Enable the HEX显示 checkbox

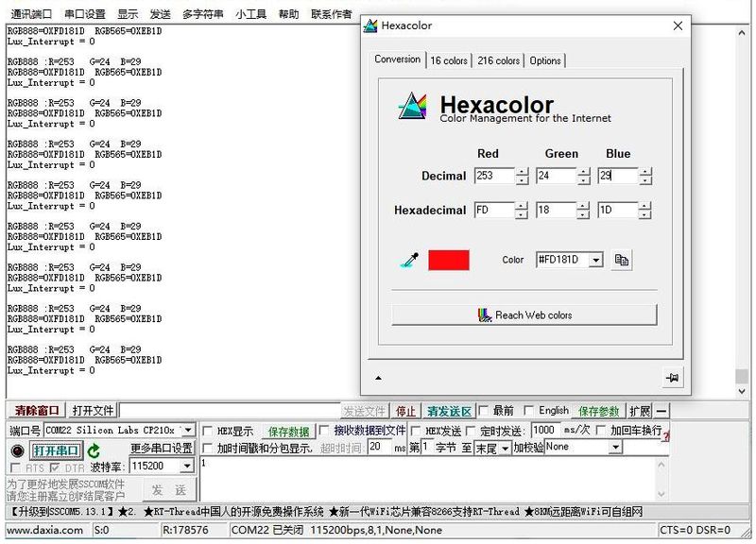pyautogui.click(x=209, y=431)
